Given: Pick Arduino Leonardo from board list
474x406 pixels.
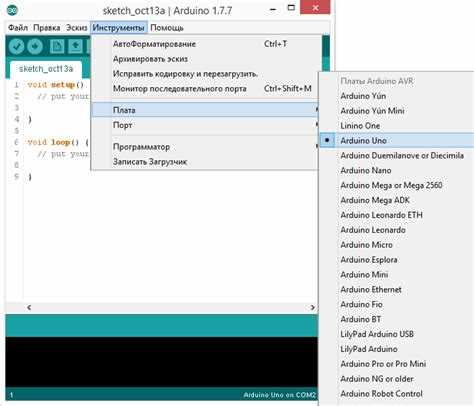Looking at the screenshot, I should (x=397, y=230).
